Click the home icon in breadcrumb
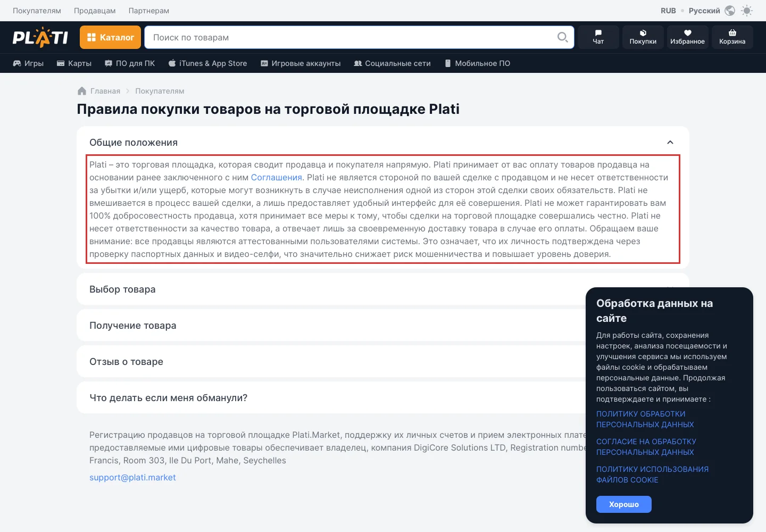 pyautogui.click(x=82, y=91)
